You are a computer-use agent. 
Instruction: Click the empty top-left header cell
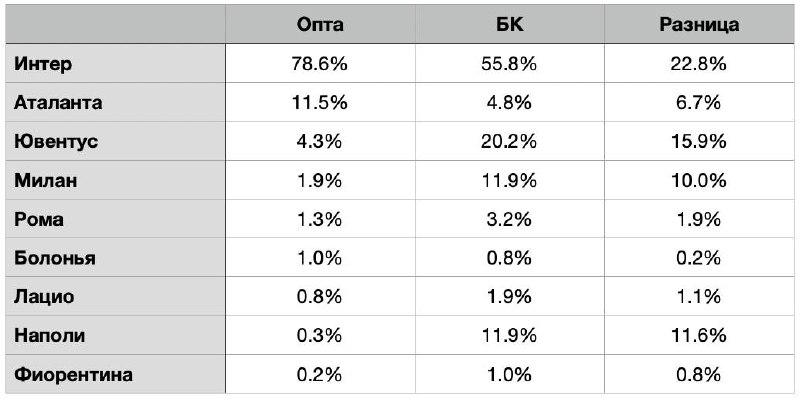tap(115, 24)
